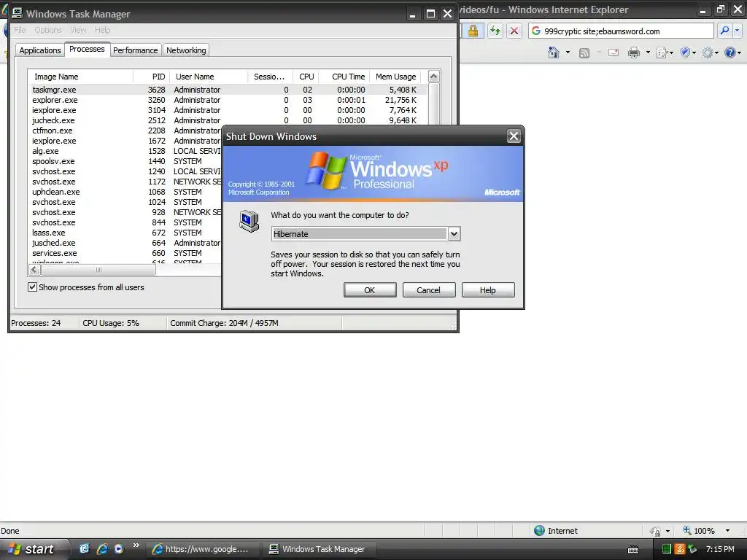Click the Internet zone globe in status bar
Image resolution: width=747 pixels, height=560 pixels.
tap(539, 531)
